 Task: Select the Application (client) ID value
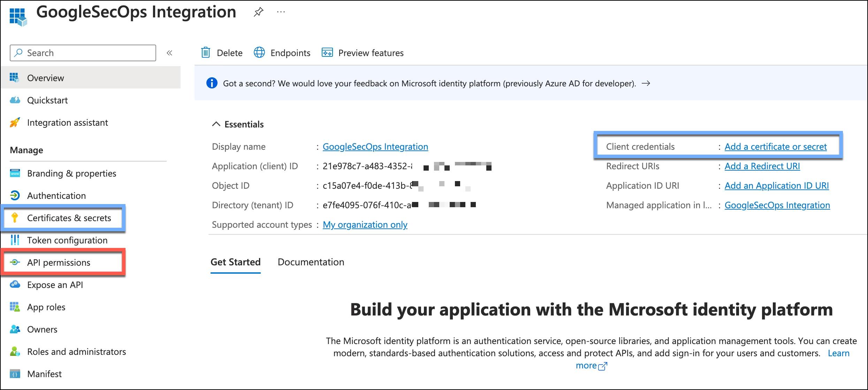[407, 166]
